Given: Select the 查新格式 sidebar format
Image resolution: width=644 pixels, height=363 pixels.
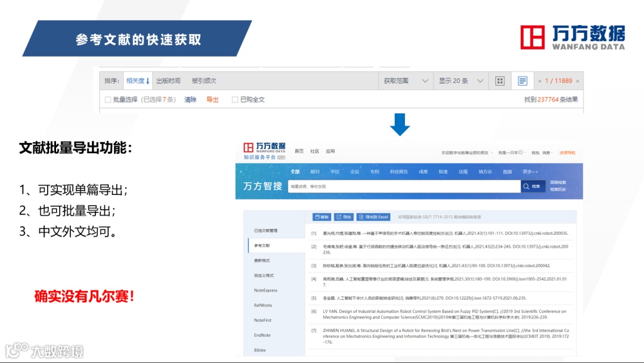Looking at the screenshot, I should pyautogui.click(x=262, y=260).
